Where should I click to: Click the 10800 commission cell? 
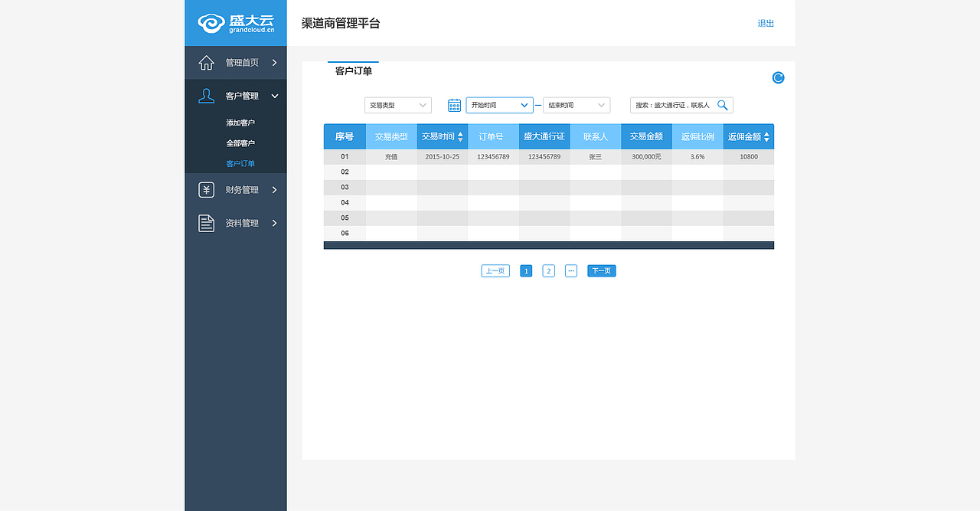click(749, 156)
